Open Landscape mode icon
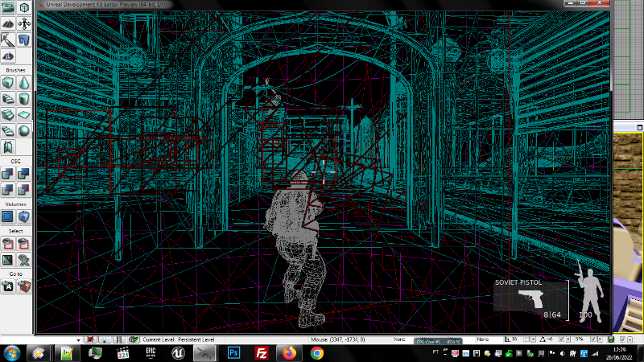The width and height of the screenshot is (644, 362). click(8, 56)
